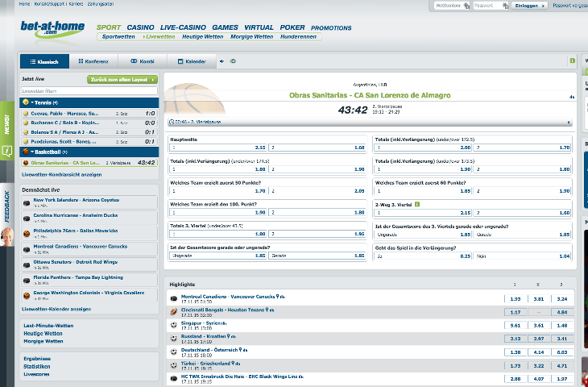Click the green help icon at toolbar right
The image size is (588, 387).
[572, 60]
